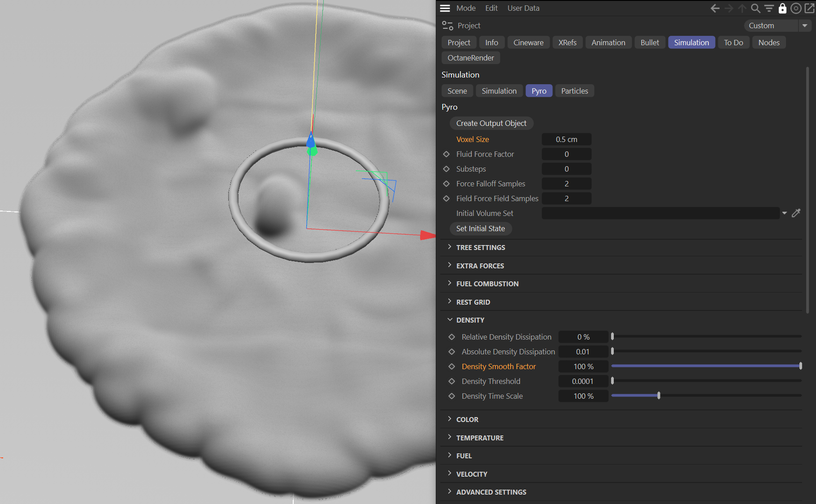Click the Create Output Object button
Screen dimensions: 816x504
[x=491, y=123]
